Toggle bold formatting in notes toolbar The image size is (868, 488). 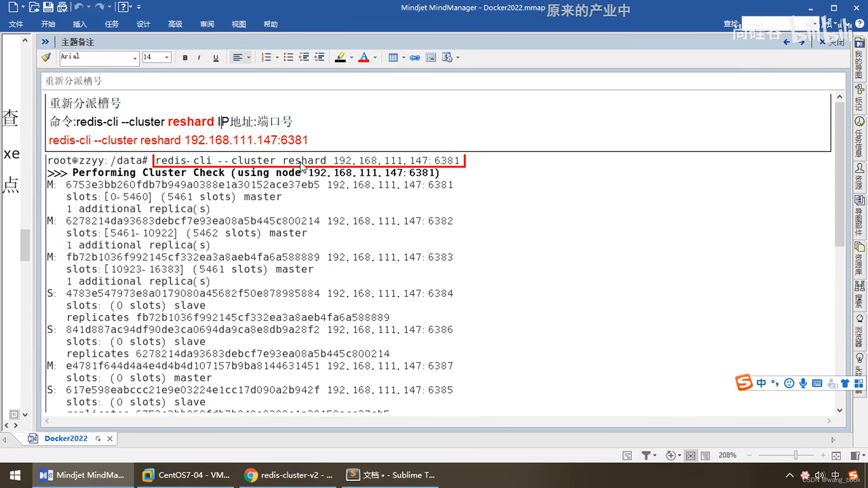(185, 57)
